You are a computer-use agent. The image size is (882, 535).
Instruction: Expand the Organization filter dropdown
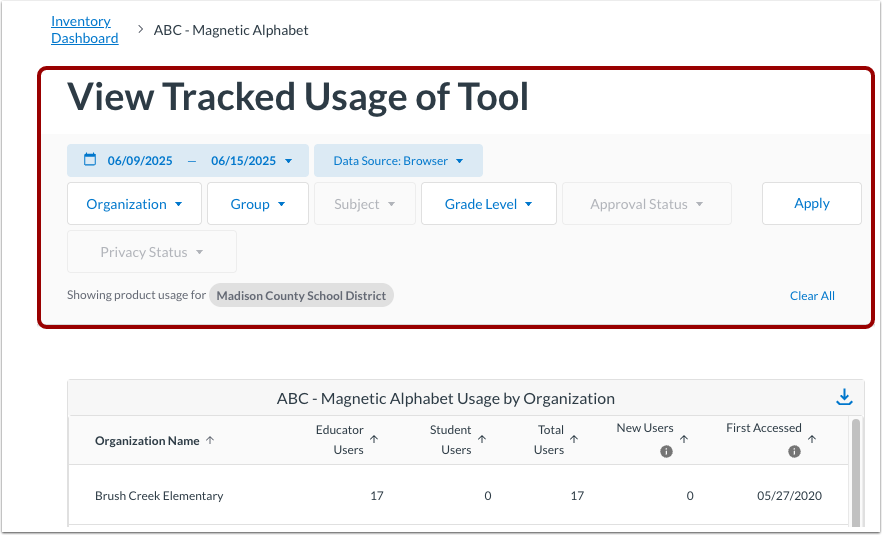point(134,204)
